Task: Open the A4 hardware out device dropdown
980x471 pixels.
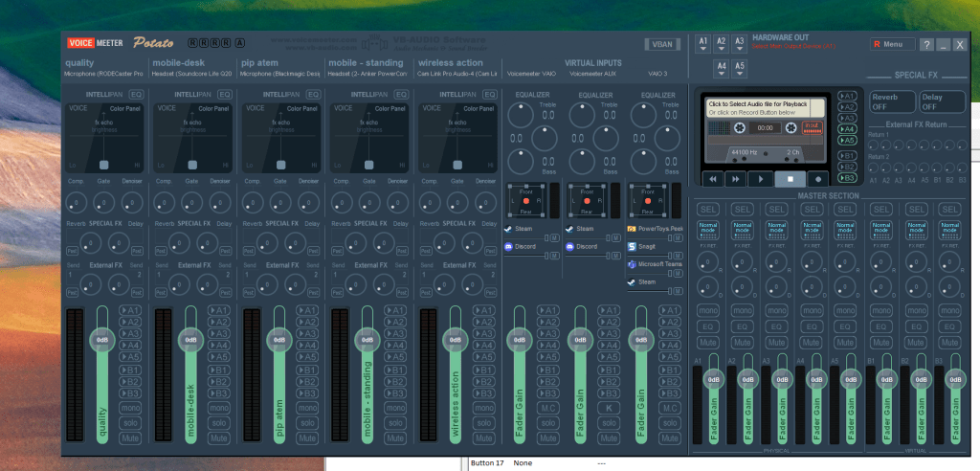Action: [x=722, y=68]
